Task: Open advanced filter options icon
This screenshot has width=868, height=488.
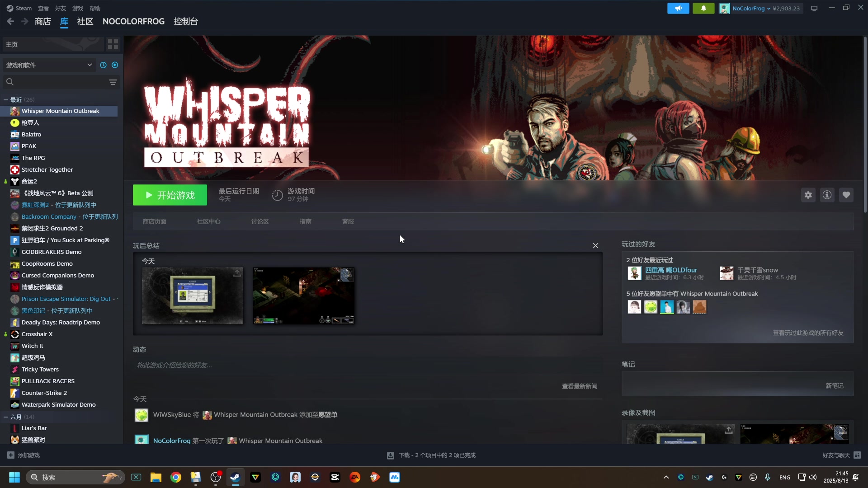Action: tap(113, 82)
